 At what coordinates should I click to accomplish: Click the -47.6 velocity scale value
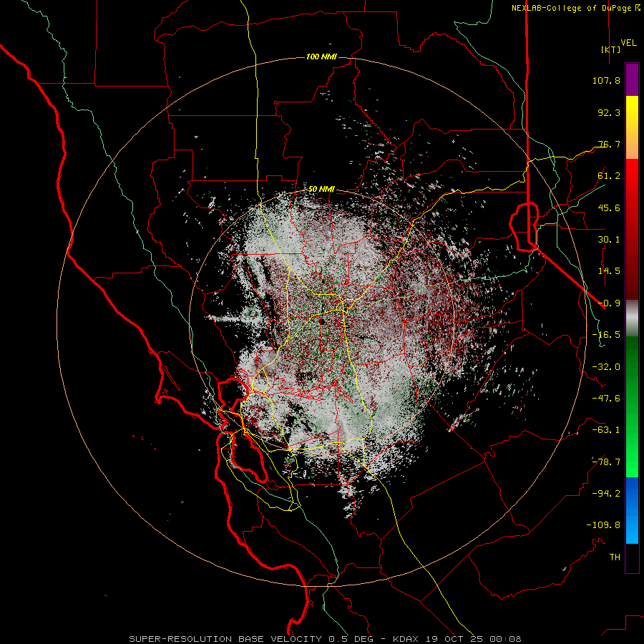tap(606, 399)
